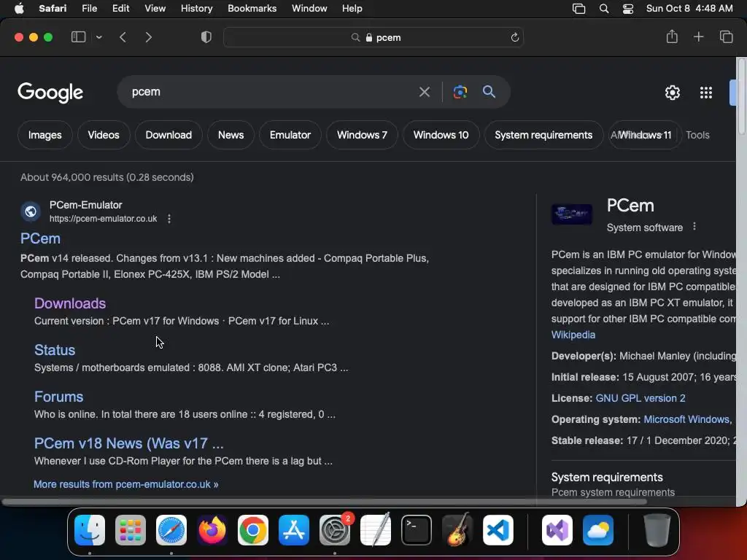The height and width of the screenshot is (560, 747).
Task: Go back with the back arrow
Action: (123, 37)
